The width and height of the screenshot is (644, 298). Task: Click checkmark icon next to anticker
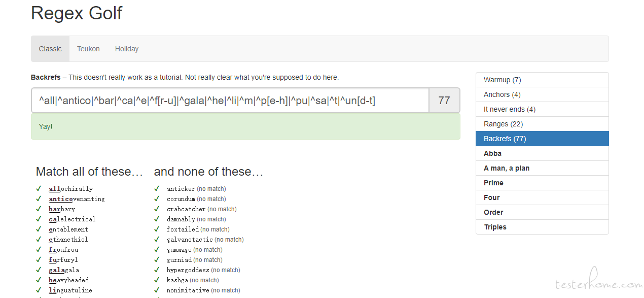157,188
